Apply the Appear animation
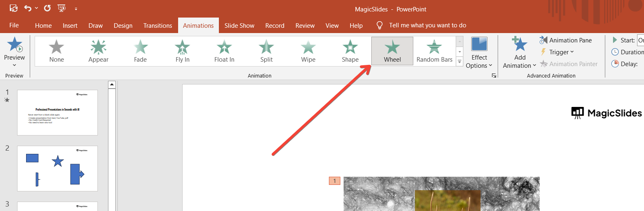This screenshot has height=211, width=644. tap(98, 51)
